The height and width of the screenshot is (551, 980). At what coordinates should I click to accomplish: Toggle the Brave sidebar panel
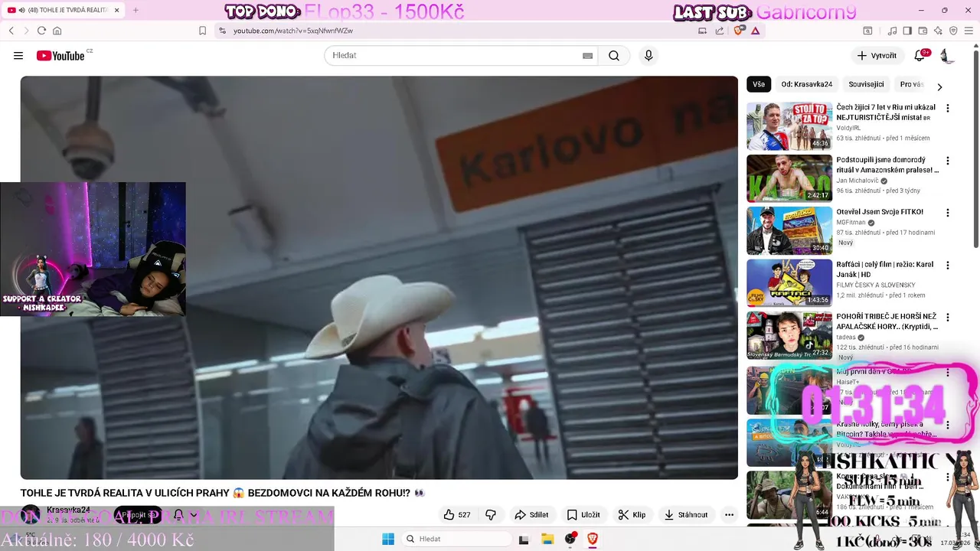(907, 31)
